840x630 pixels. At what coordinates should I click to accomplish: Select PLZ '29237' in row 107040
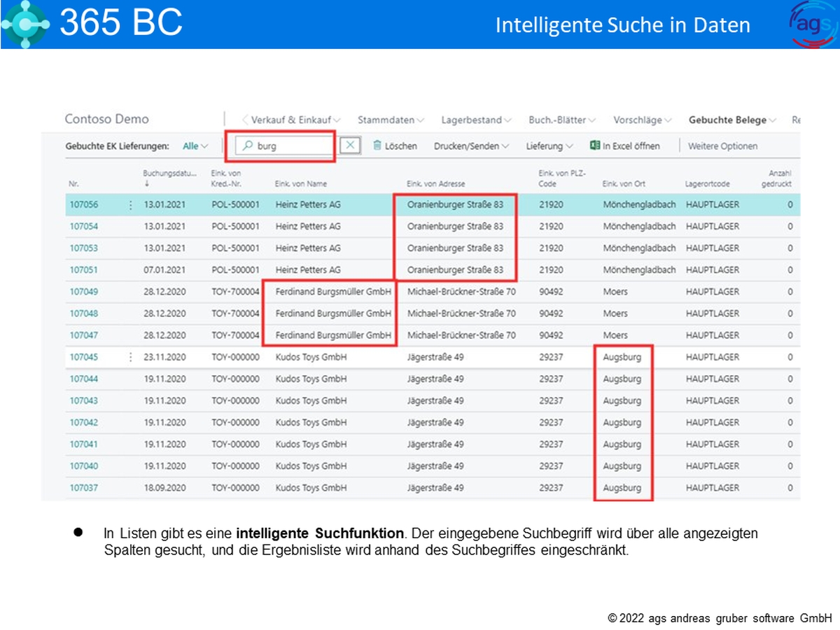(551, 465)
